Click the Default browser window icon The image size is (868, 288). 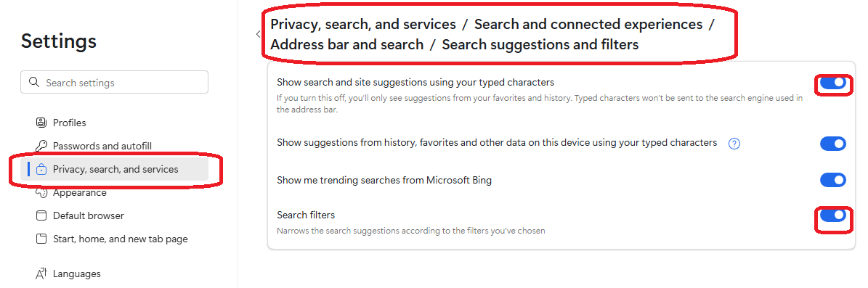coord(41,215)
